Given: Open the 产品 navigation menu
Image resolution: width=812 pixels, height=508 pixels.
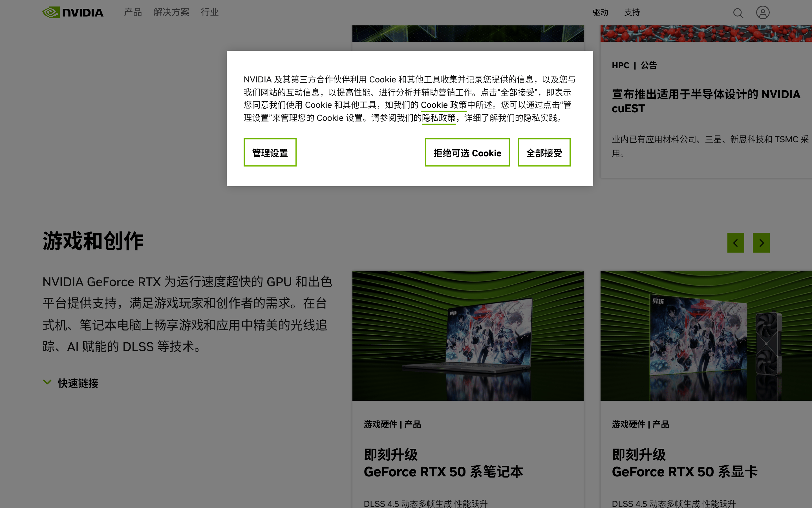Looking at the screenshot, I should click(133, 12).
